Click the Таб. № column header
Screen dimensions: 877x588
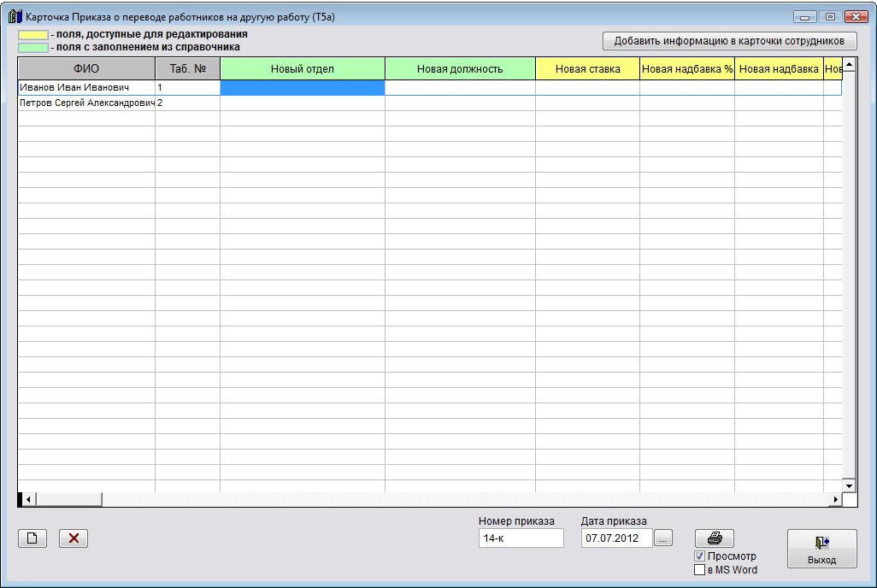187,69
